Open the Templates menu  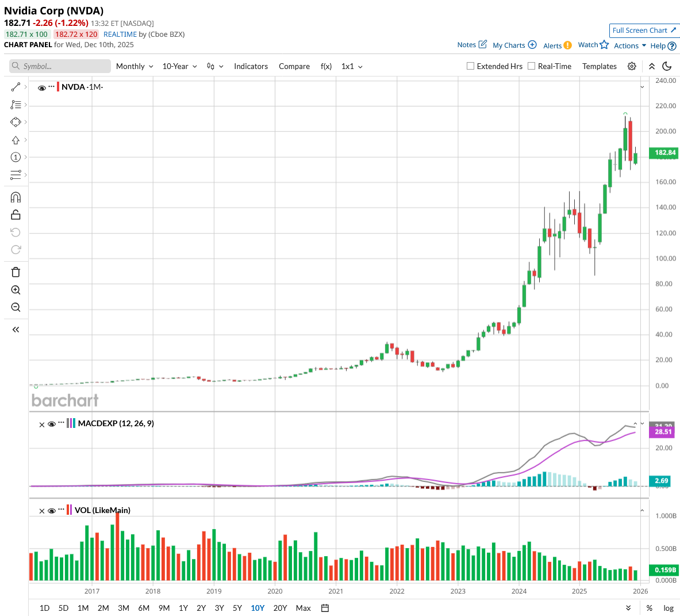(600, 66)
